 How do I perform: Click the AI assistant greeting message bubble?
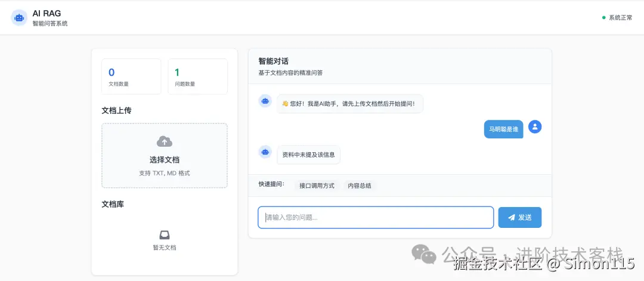click(350, 104)
